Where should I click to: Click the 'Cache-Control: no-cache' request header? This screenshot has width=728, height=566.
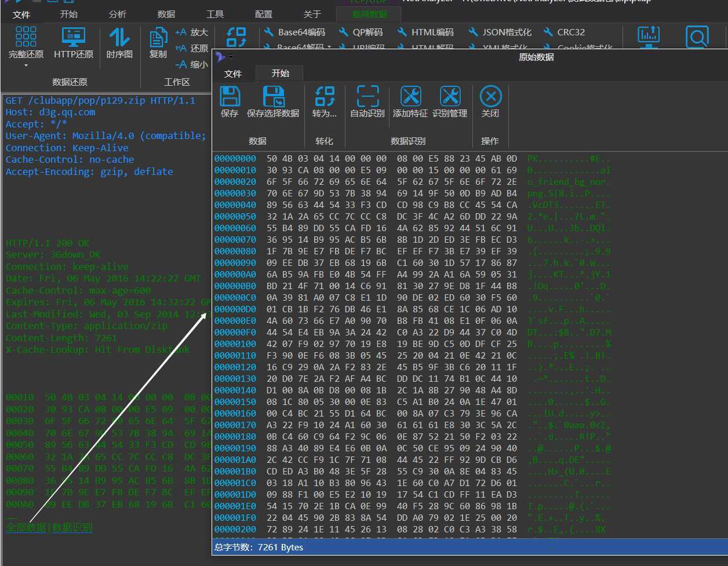click(x=70, y=159)
